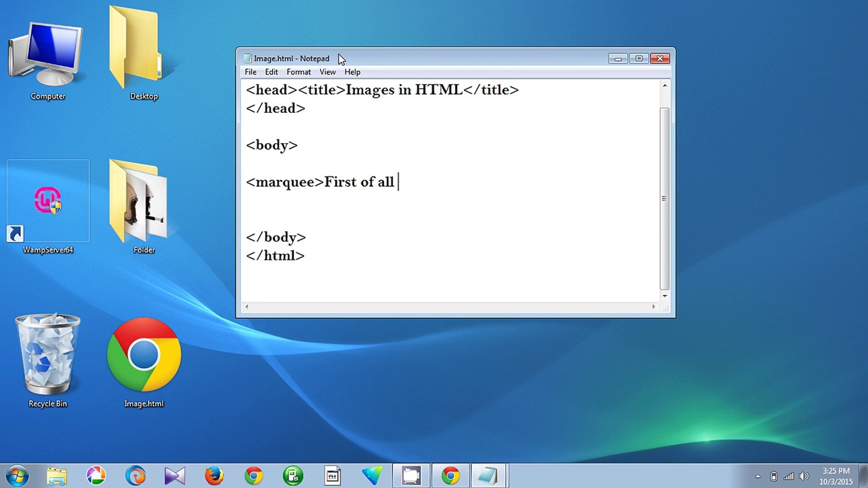The image size is (868, 488).
Task: Open the Windows Start button
Action: pos(17,476)
